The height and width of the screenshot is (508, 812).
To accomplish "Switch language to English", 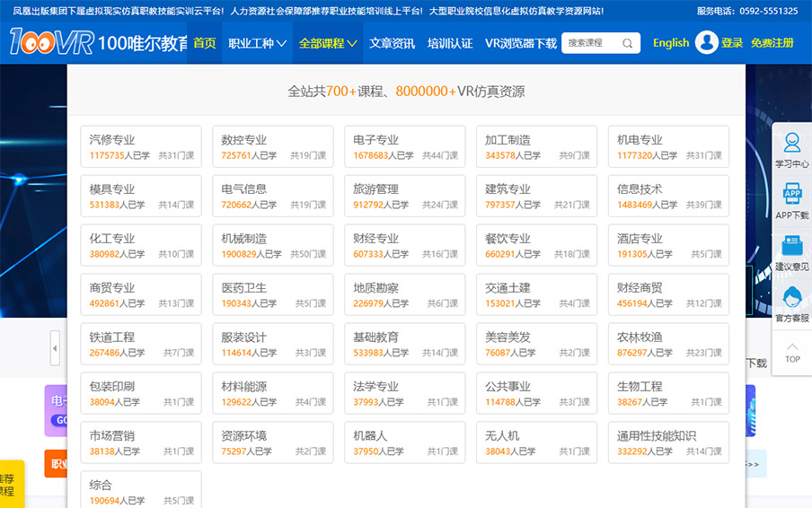I will click(x=671, y=43).
